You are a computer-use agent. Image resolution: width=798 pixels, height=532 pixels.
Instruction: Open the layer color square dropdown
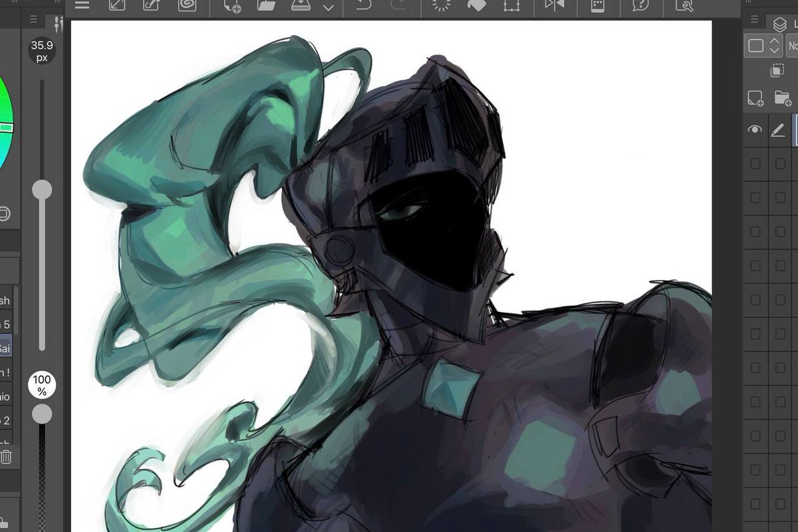756,46
